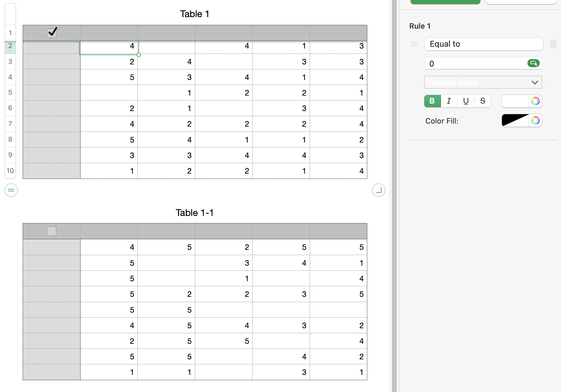
Task: Toggle strikethrough text style
Action: (482, 101)
